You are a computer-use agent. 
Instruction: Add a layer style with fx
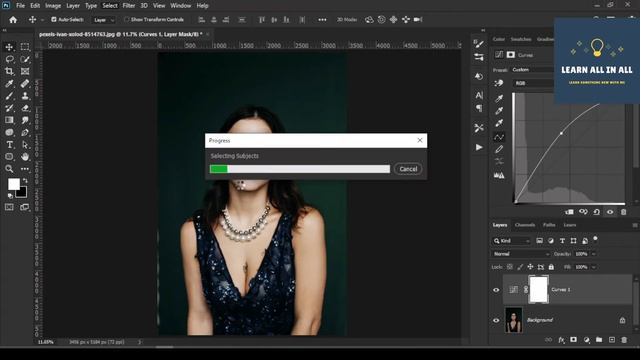562,340
